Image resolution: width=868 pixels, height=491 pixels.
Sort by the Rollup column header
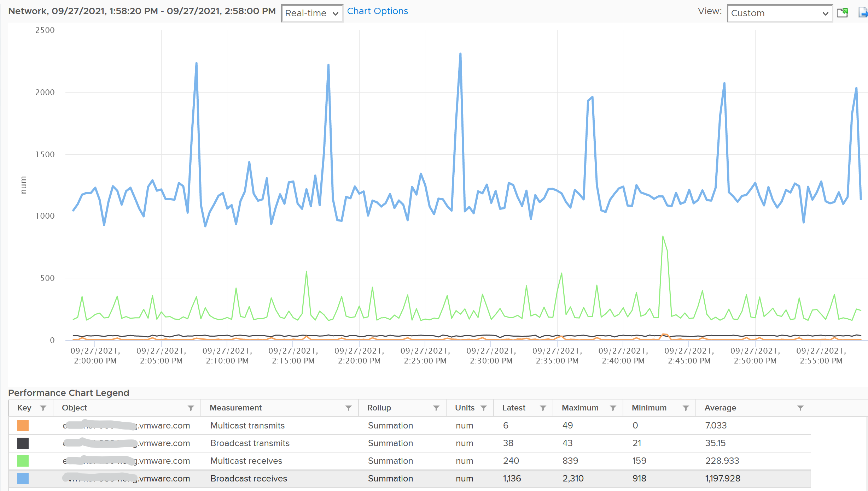(379, 408)
